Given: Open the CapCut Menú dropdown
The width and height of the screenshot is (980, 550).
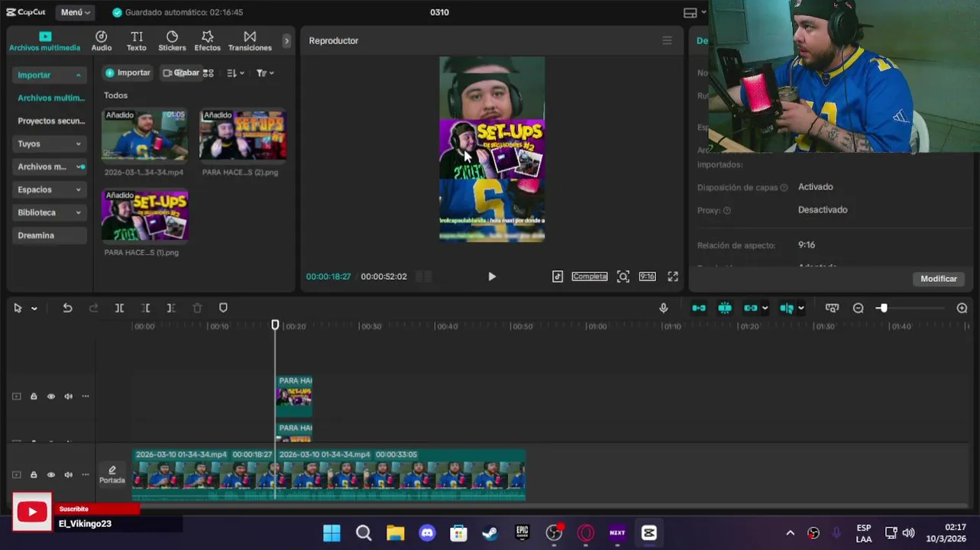Looking at the screenshot, I should click(76, 12).
